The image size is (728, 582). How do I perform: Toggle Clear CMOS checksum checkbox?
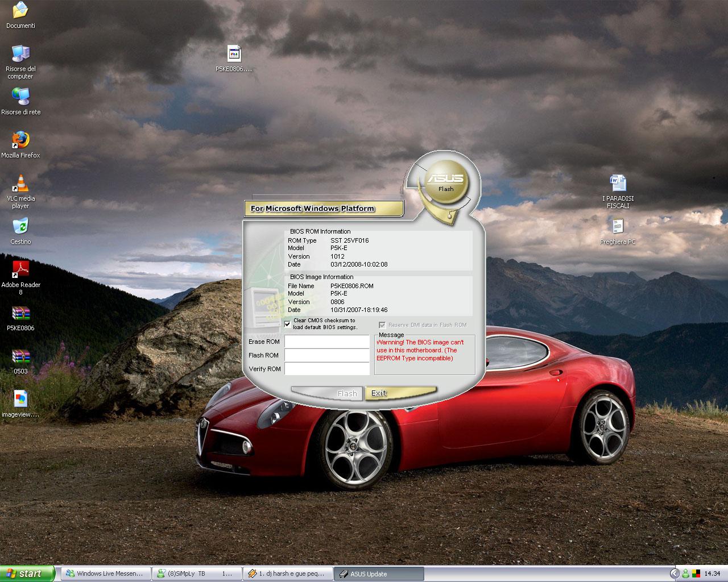tap(288, 324)
